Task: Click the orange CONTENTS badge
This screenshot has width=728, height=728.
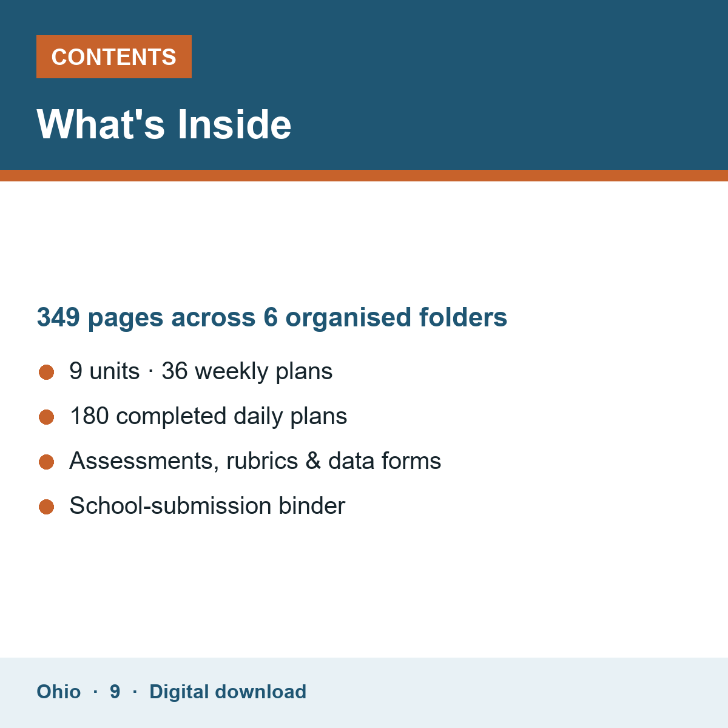Action: 114,56
